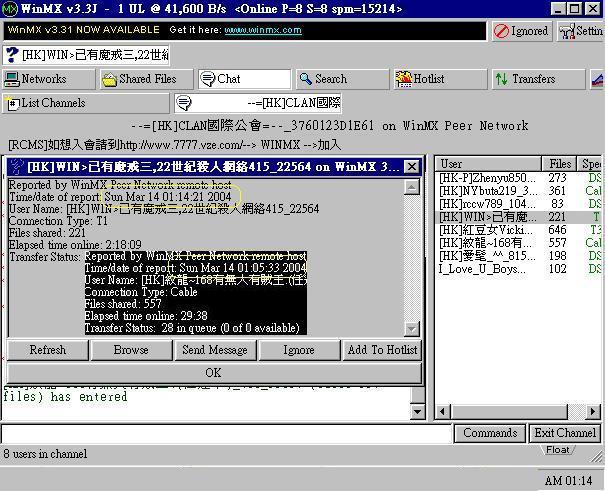The width and height of the screenshot is (605, 491).
Task: Click report scrollbar down arrow
Action: point(412,329)
